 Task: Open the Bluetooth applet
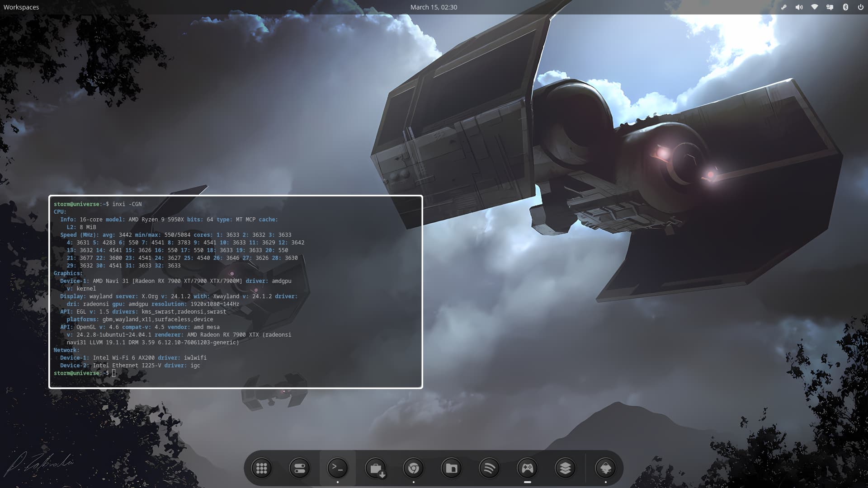(x=845, y=7)
